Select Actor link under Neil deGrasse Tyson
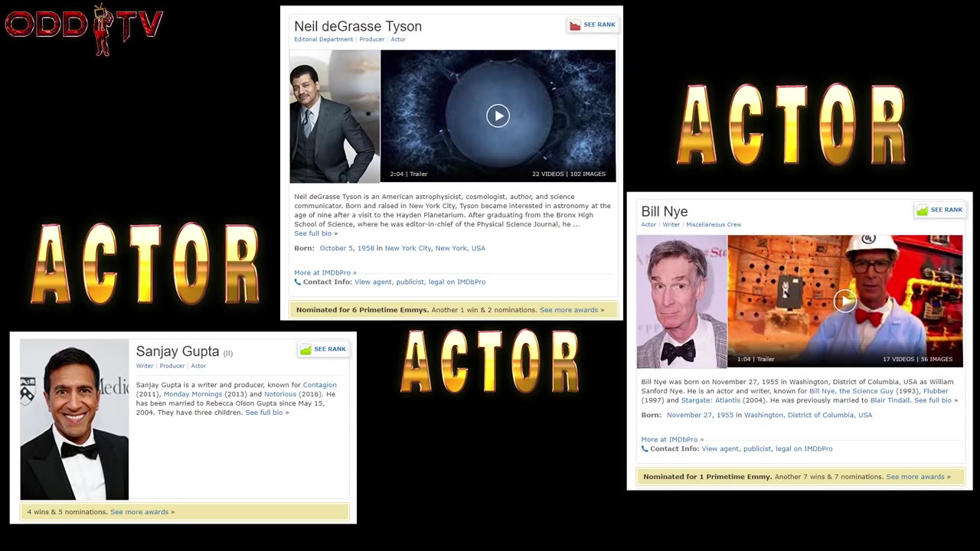Image resolution: width=980 pixels, height=551 pixels. [x=398, y=39]
